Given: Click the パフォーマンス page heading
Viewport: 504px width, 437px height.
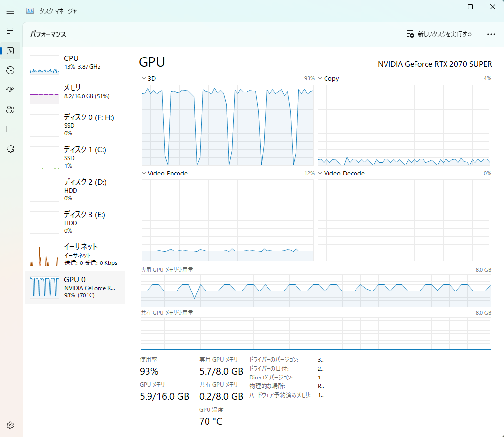Looking at the screenshot, I should coord(48,34).
